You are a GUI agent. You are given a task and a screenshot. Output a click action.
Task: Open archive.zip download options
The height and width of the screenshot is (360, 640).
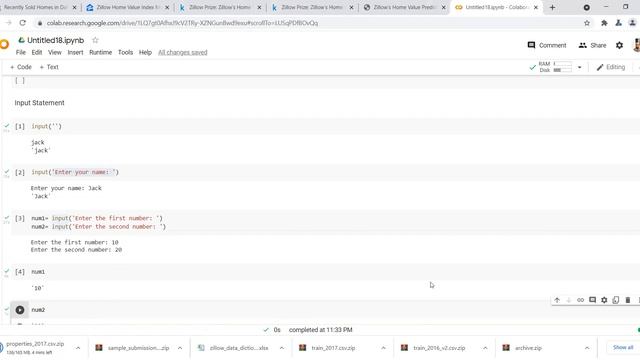tap(587, 348)
